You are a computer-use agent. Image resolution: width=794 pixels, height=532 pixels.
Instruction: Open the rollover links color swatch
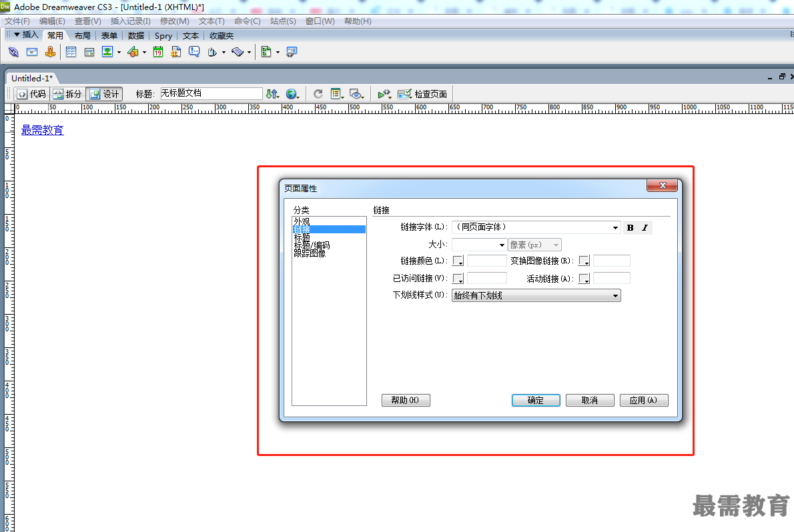coord(584,261)
